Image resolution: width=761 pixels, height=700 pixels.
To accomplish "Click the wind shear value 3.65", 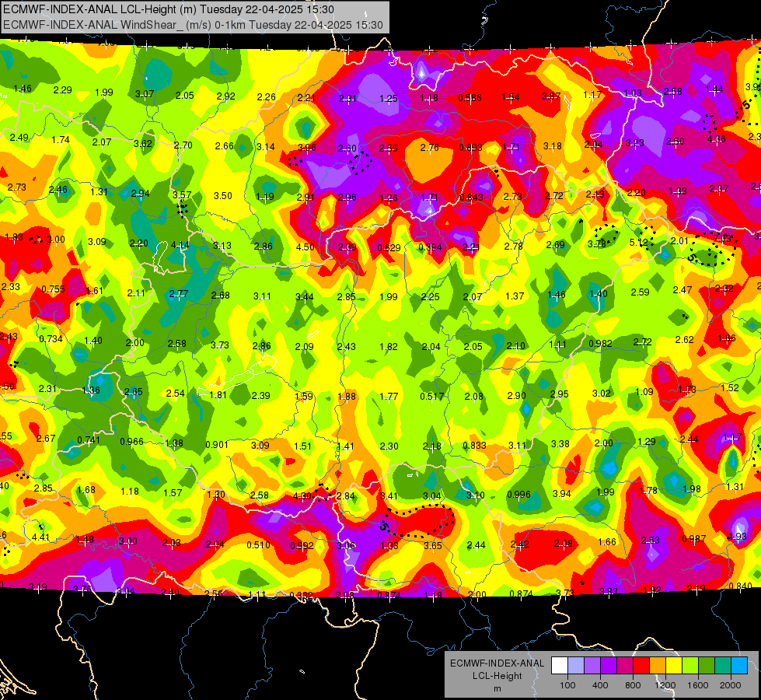I will click(x=432, y=545).
